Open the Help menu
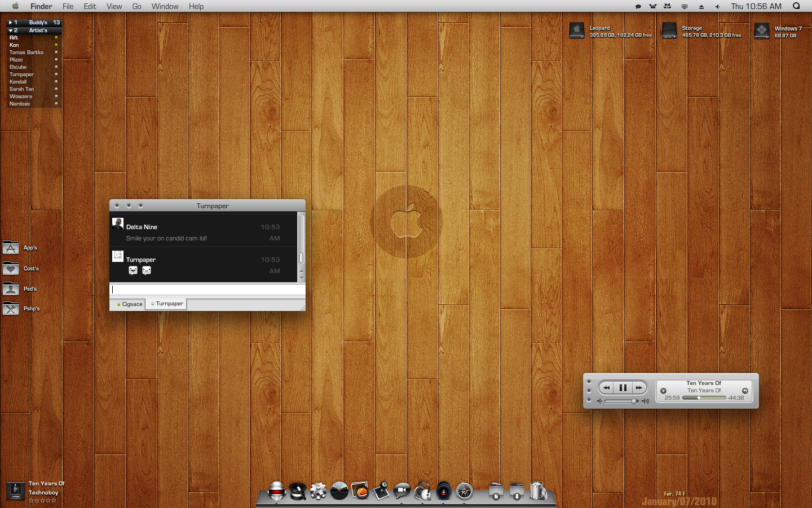 (196, 6)
